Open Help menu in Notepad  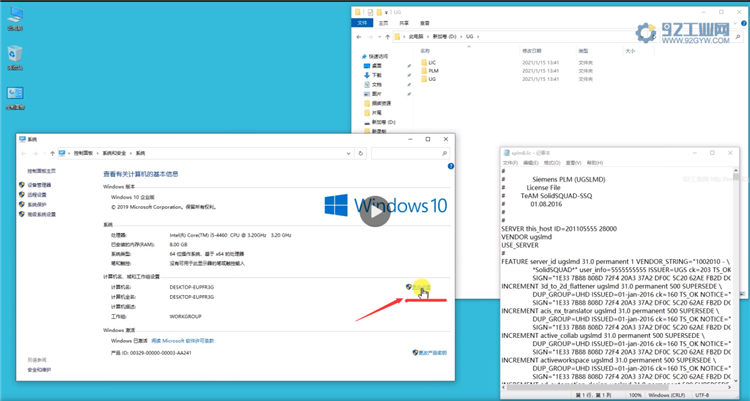coord(595,163)
